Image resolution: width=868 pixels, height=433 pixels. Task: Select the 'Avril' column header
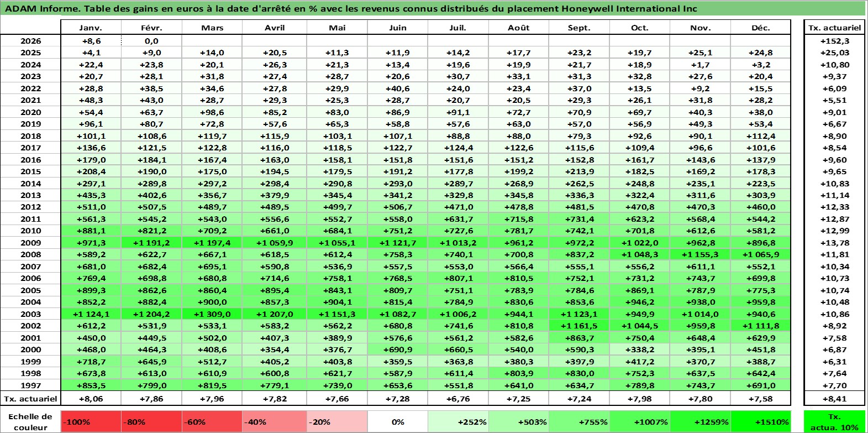click(275, 28)
